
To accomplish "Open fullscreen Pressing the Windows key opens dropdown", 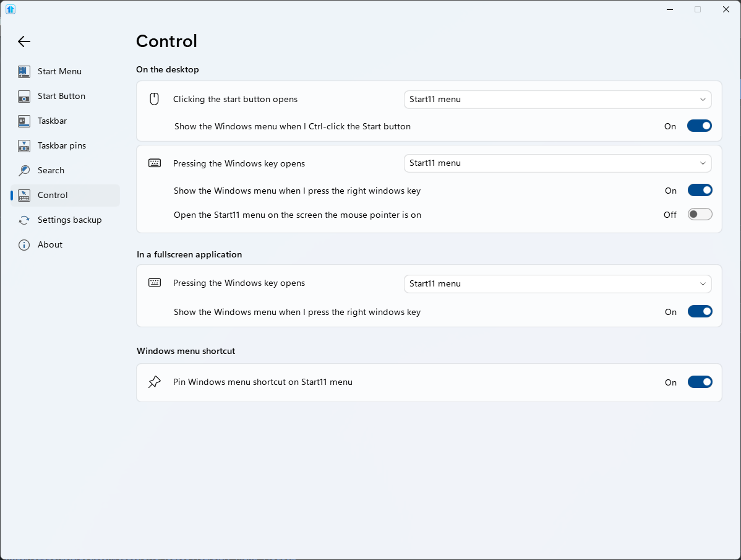I will point(558,283).
